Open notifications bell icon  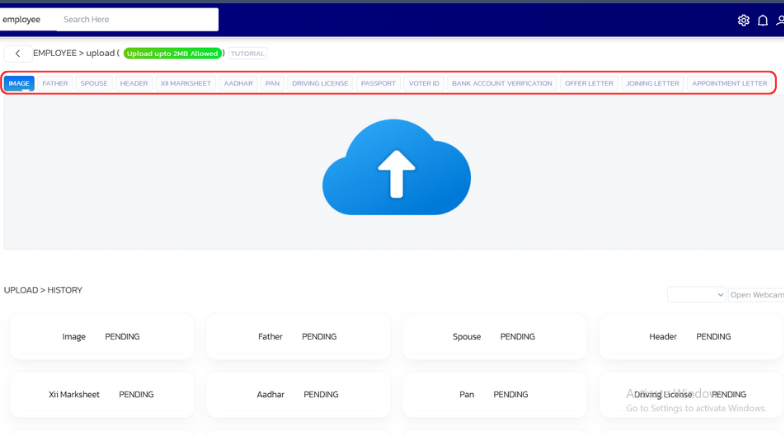763,20
